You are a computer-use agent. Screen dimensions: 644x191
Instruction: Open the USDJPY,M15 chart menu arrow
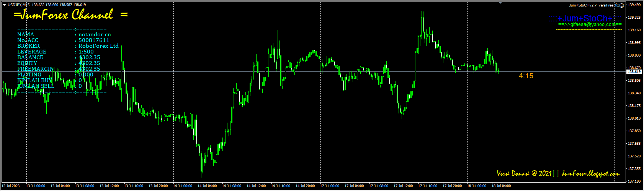4,5
